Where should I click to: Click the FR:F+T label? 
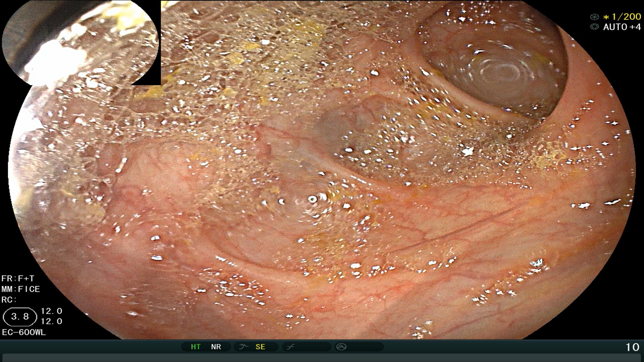click(18, 279)
